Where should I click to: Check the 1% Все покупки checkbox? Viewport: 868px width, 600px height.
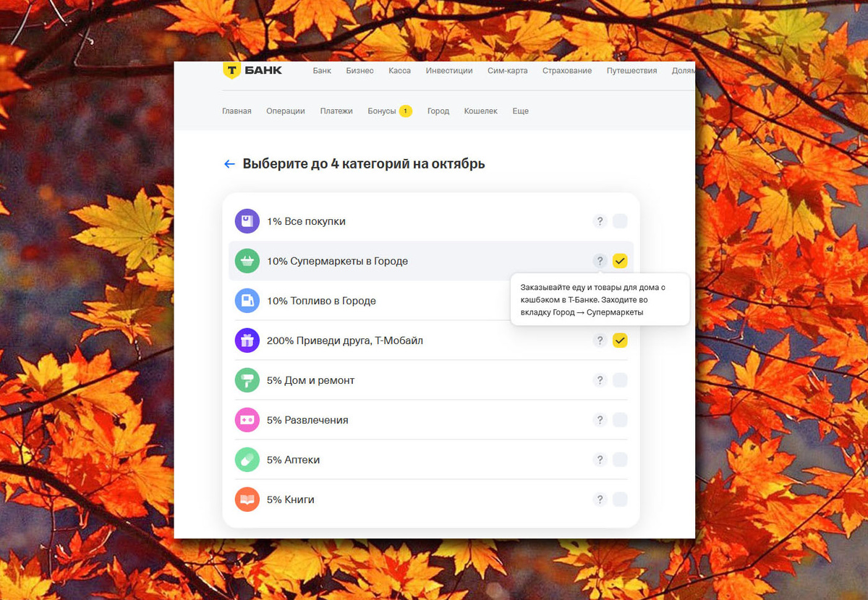(620, 221)
